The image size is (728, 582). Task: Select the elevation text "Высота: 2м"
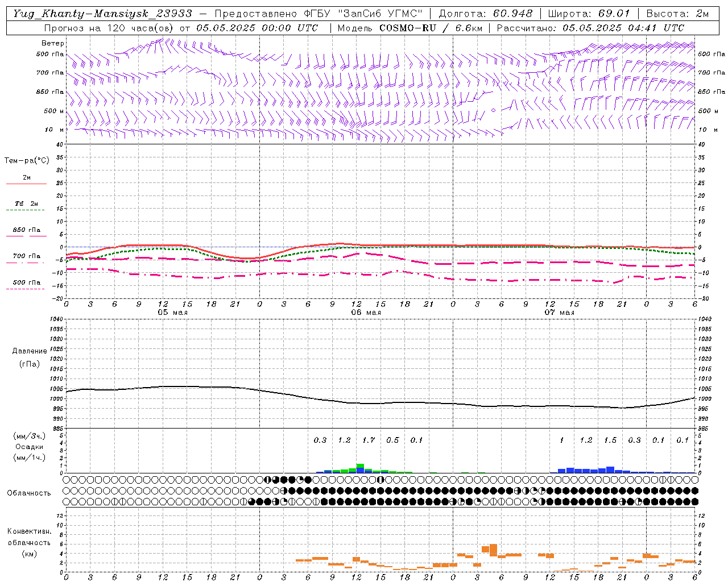point(677,14)
